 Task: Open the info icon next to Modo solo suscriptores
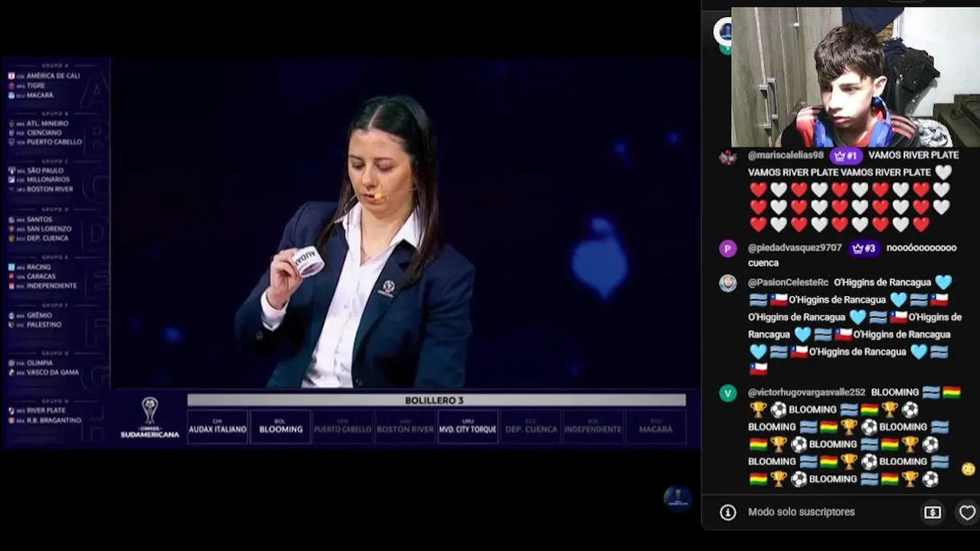click(x=728, y=512)
